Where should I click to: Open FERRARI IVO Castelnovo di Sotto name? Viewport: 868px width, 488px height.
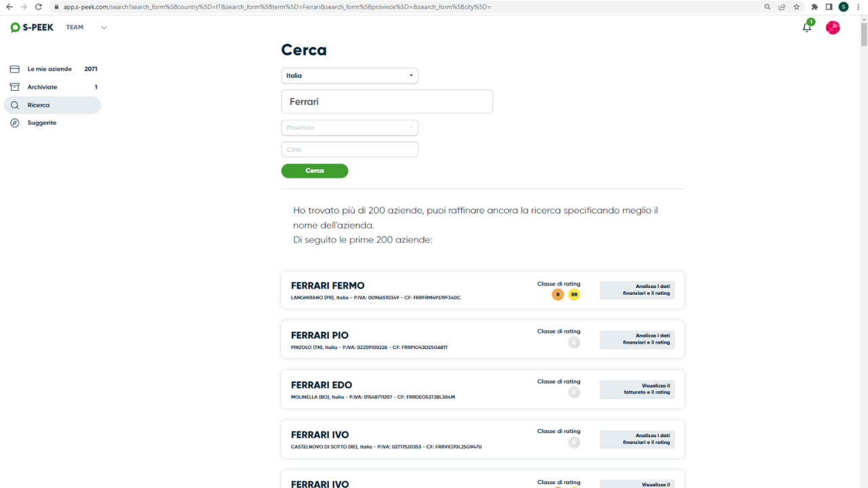(319, 435)
